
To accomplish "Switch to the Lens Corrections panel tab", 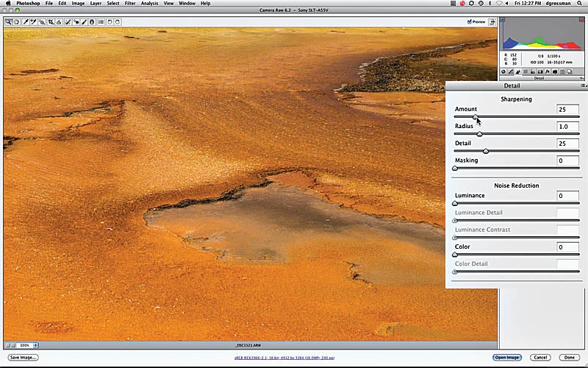I will click(540, 71).
